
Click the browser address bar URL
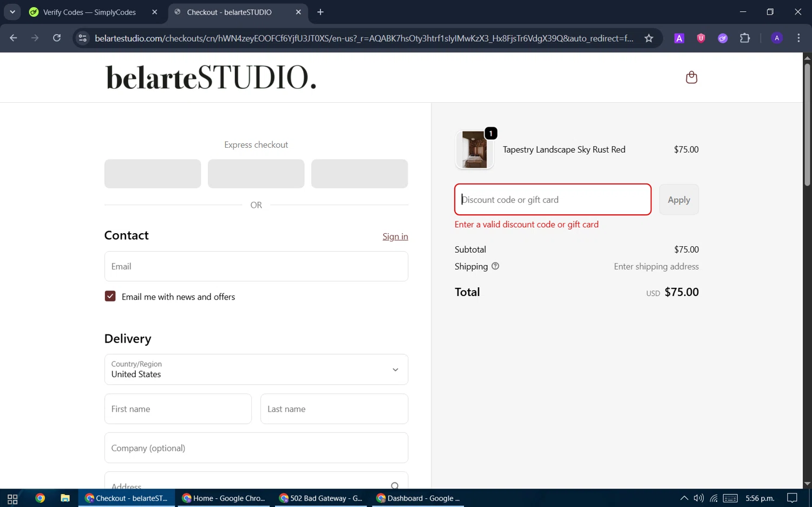[x=364, y=38]
